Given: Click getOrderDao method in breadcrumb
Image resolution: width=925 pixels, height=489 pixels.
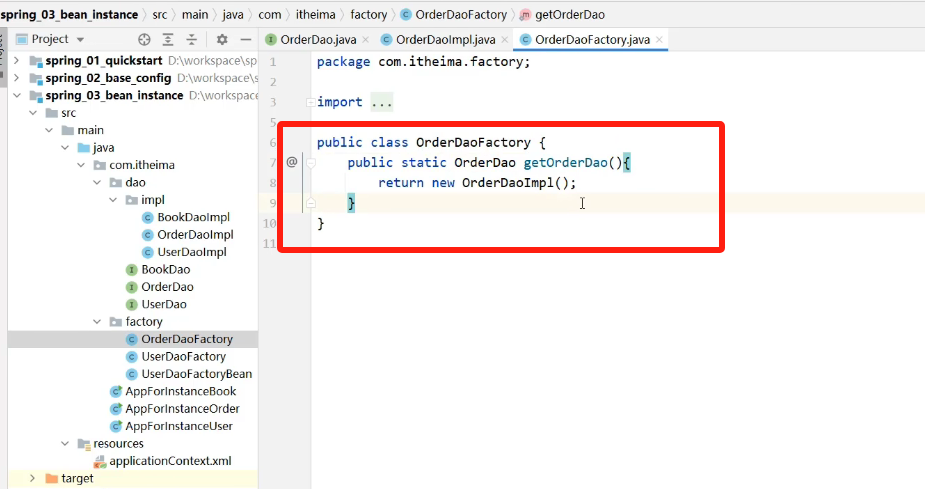Looking at the screenshot, I should (570, 15).
